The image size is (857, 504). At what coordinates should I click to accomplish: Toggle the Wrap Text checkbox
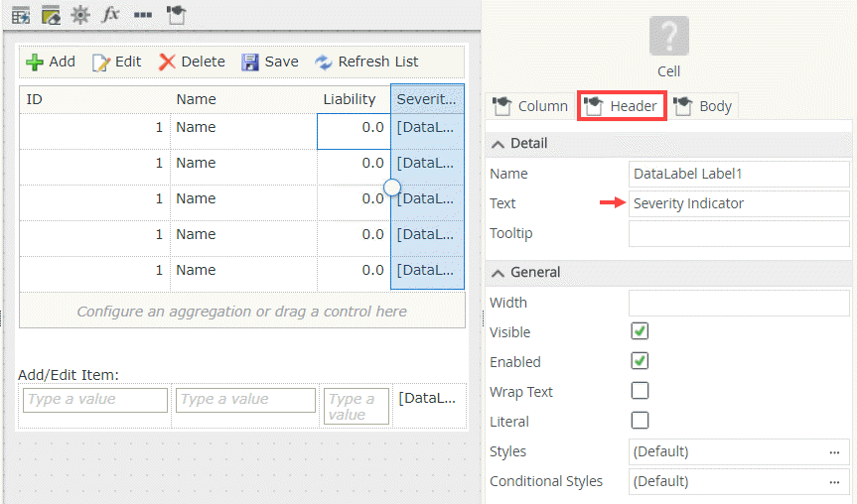641,391
